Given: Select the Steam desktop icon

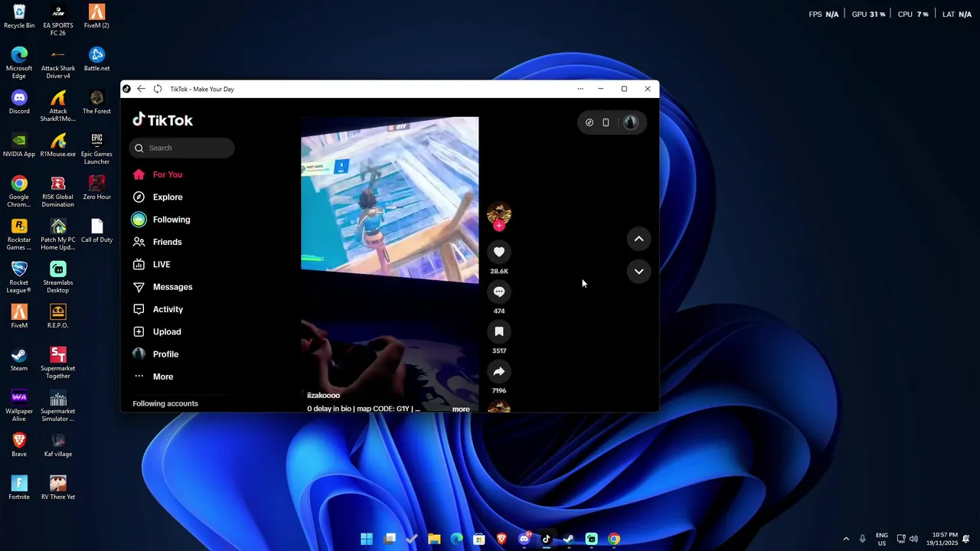Looking at the screenshot, I should tap(19, 360).
